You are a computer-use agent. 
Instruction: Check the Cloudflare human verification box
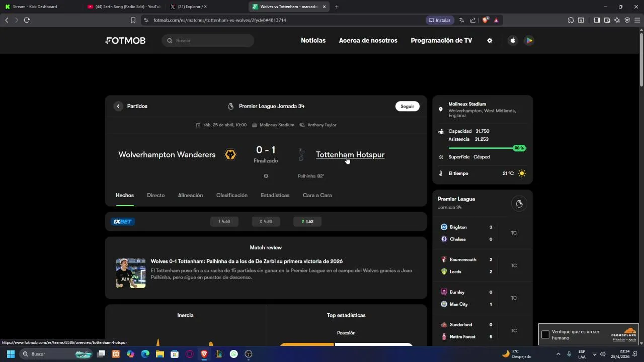(x=545, y=335)
